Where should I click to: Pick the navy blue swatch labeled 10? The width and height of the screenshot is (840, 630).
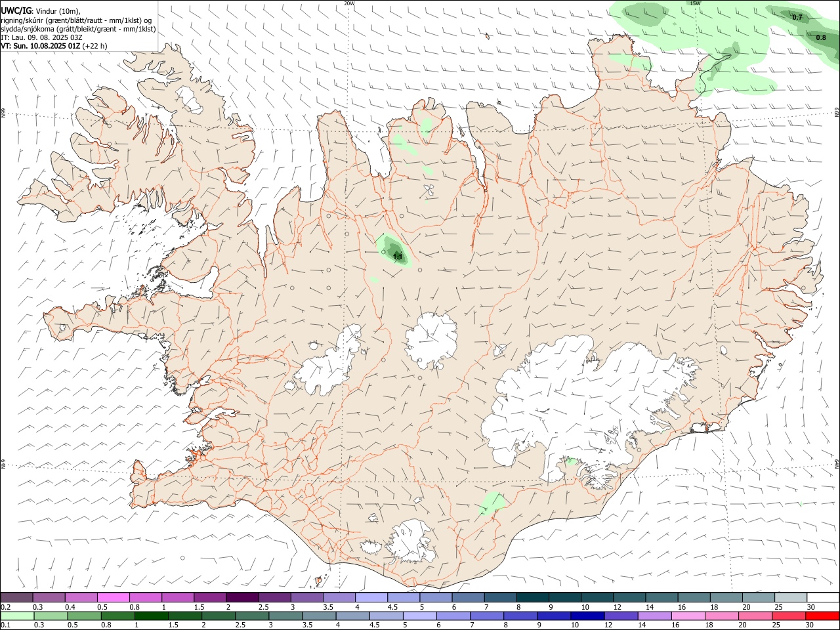(x=587, y=616)
